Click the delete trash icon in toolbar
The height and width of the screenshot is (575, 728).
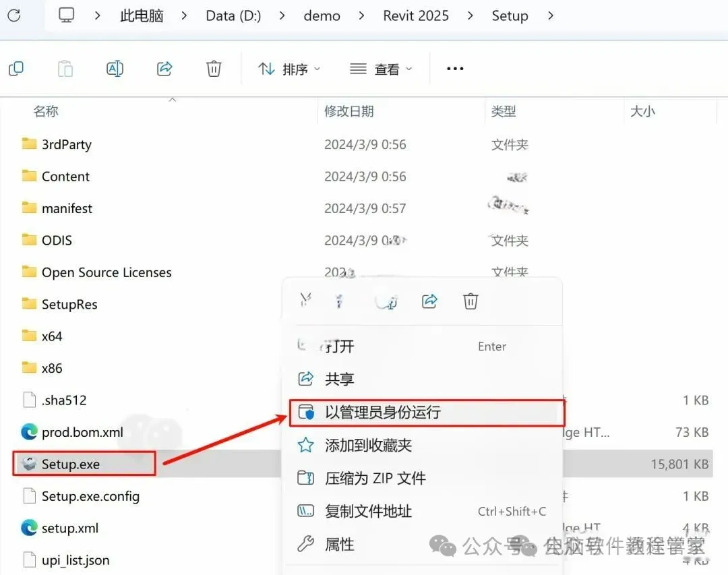pos(214,69)
